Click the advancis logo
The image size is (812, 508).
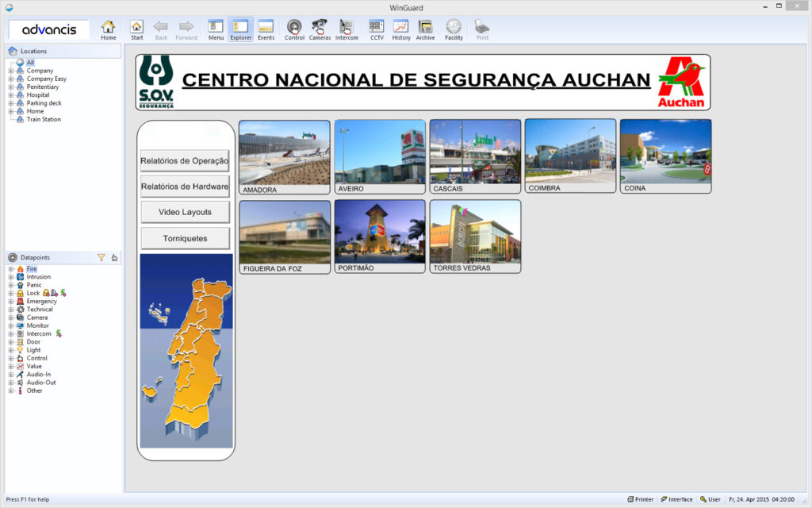(x=49, y=29)
